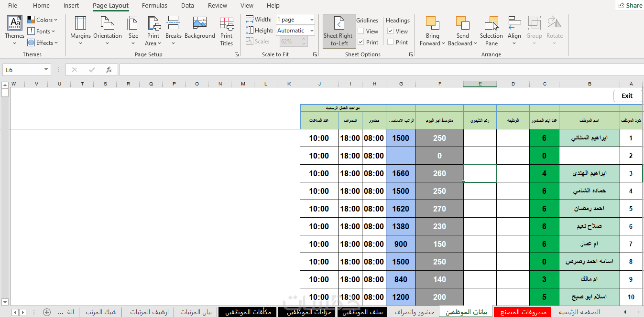The height and width of the screenshot is (317, 644).
Task: Toggle Headings Print checkbox
Action: click(x=391, y=42)
